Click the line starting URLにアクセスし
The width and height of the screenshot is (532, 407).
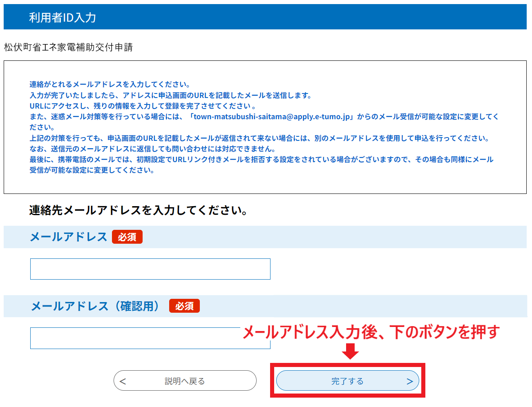click(143, 106)
